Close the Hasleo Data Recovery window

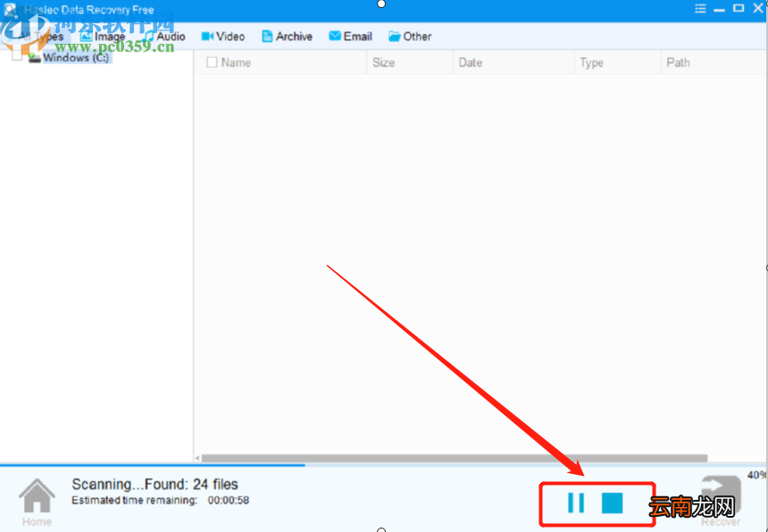click(758, 8)
